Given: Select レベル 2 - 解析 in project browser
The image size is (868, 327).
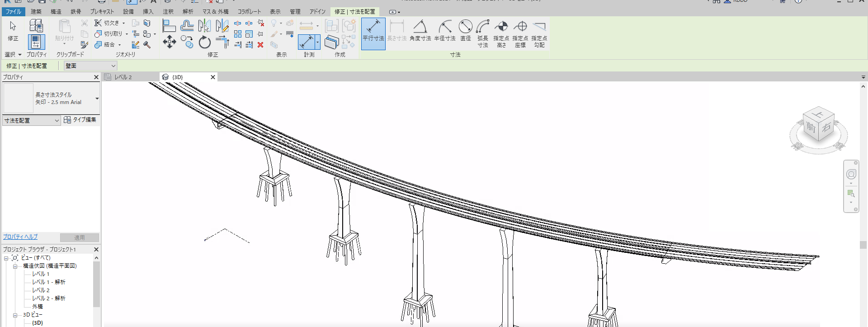Looking at the screenshot, I should click(49, 299).
